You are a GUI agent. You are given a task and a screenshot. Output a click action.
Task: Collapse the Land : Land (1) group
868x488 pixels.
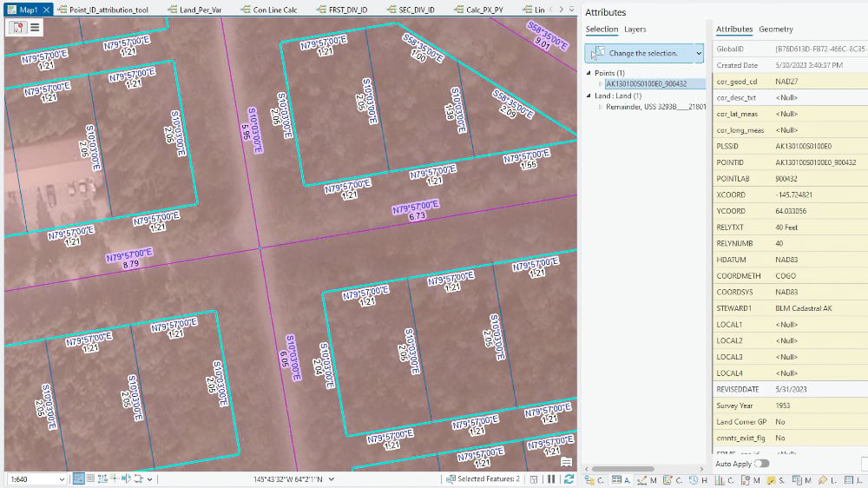(x=589, y=96)
